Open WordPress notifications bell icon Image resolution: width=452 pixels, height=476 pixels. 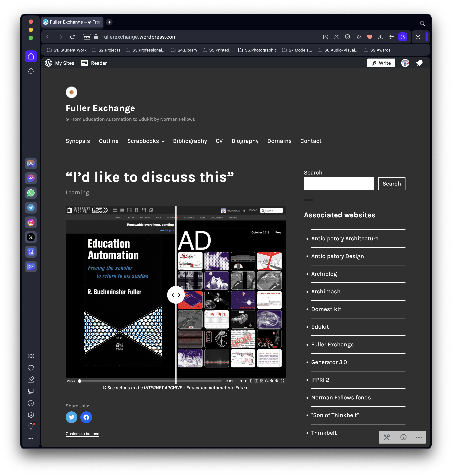[x=419, y=63]
